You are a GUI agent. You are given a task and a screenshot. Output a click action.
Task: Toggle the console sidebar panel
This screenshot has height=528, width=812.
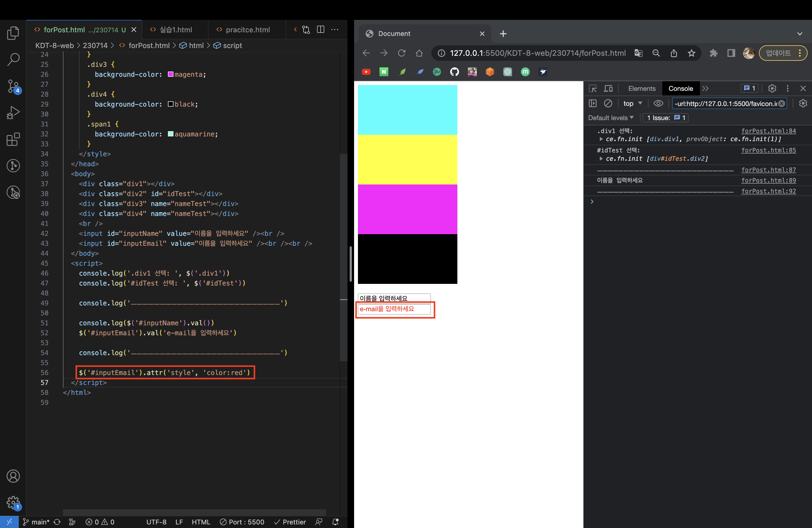click(592, 103)
